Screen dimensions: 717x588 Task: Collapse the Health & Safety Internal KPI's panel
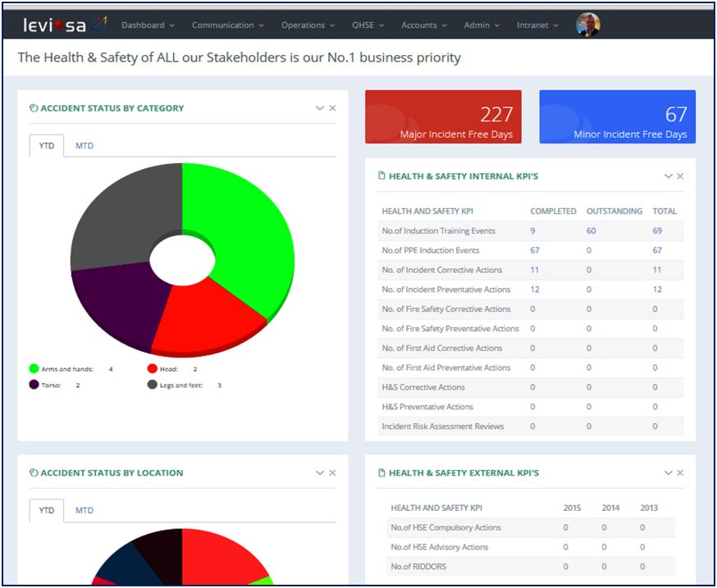tap(668, 176)
